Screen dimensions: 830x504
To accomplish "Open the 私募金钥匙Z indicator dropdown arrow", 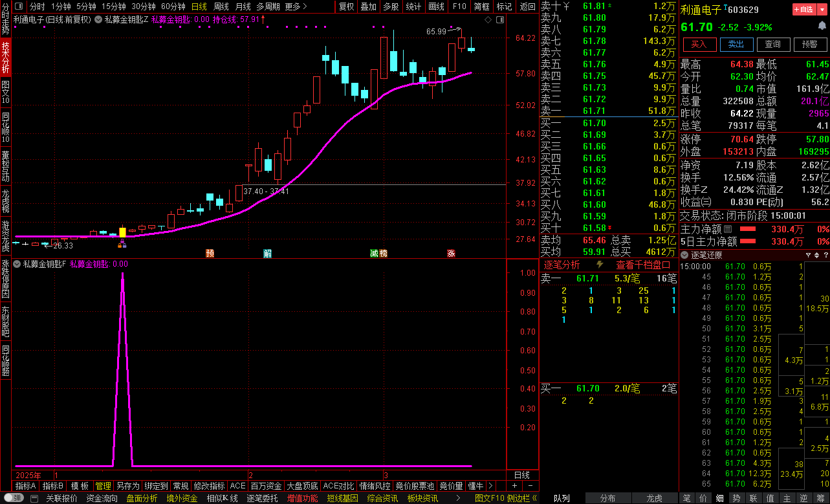I will point(99,19).
